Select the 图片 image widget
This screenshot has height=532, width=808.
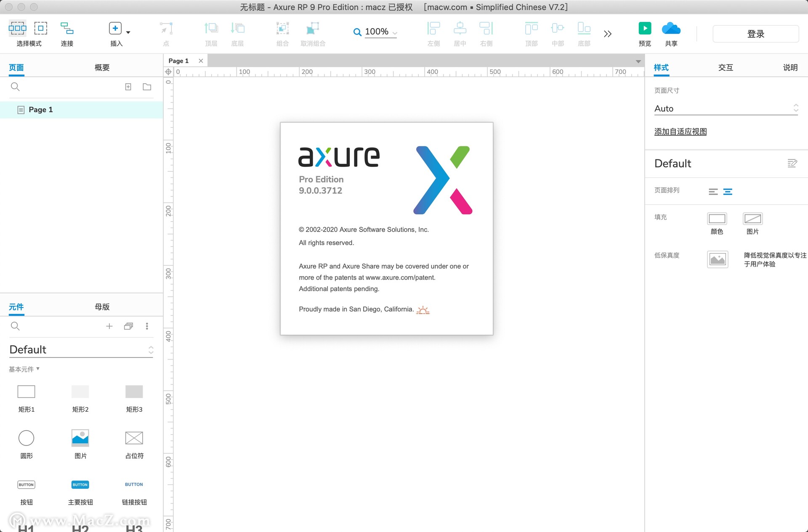(80, 444)
